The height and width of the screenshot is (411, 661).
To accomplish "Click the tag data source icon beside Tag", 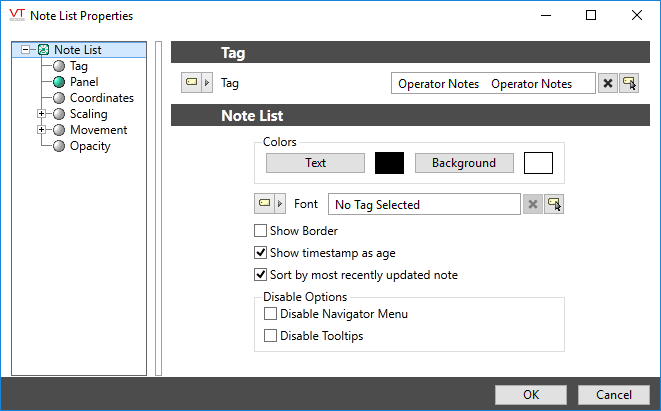I will click(x=190, y=84).
